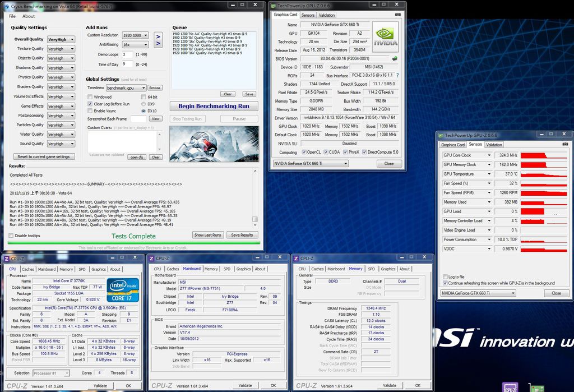Enable the Vsync checkbox

[x=90, y=111]
